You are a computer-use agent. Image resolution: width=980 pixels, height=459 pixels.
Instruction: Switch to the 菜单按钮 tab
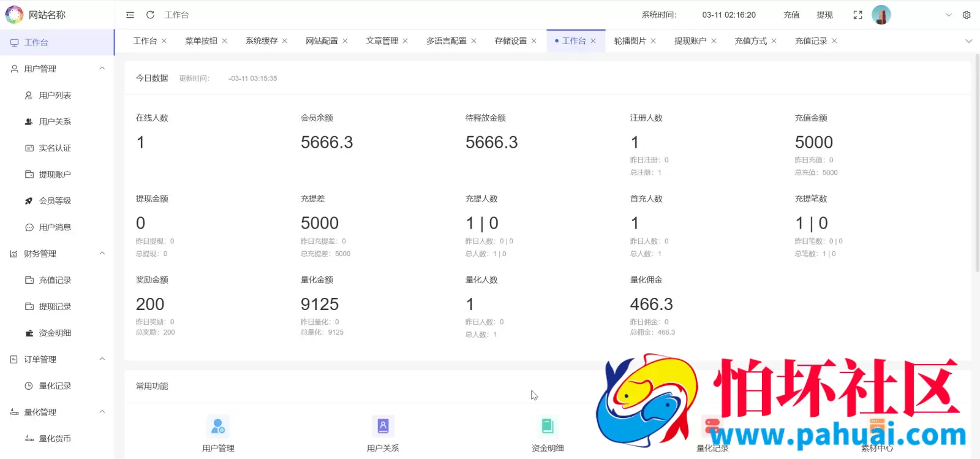[x=201, y=41]
